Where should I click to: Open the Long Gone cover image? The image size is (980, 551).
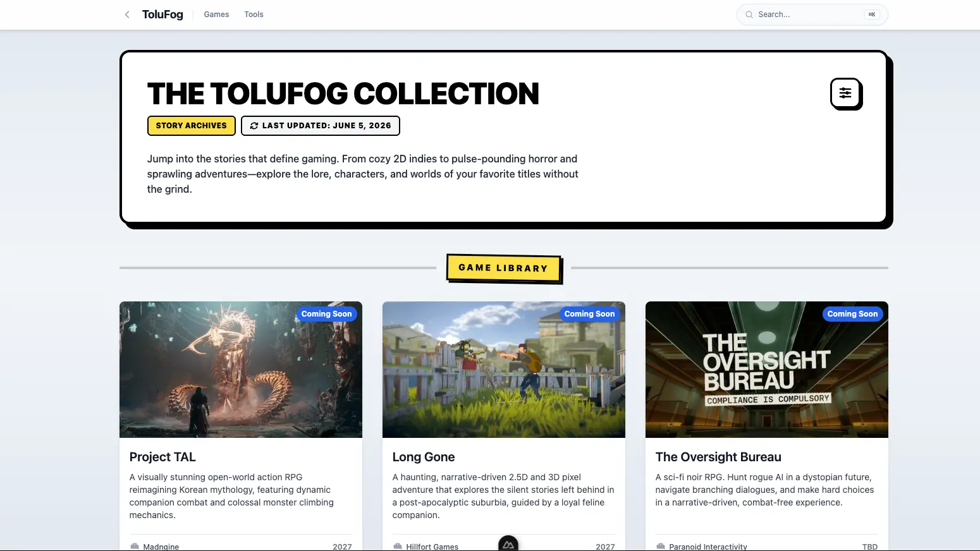[x=504, y=370]
